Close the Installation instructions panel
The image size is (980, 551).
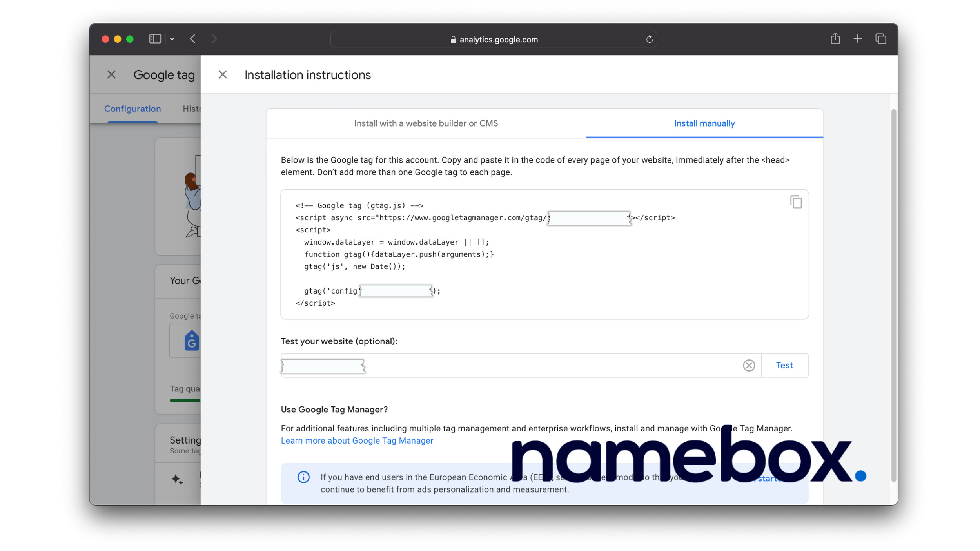pyautogui.click(x=223, y=74)
